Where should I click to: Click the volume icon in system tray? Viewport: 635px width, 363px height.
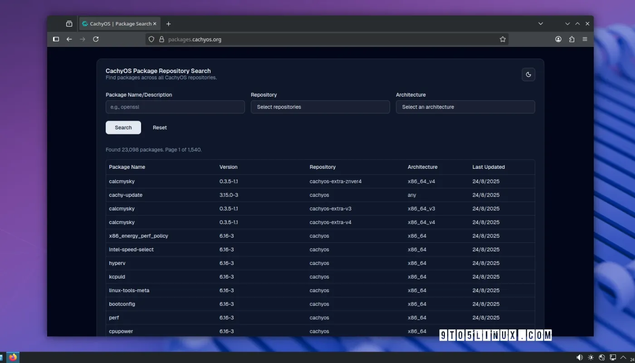tap(580, 358)
